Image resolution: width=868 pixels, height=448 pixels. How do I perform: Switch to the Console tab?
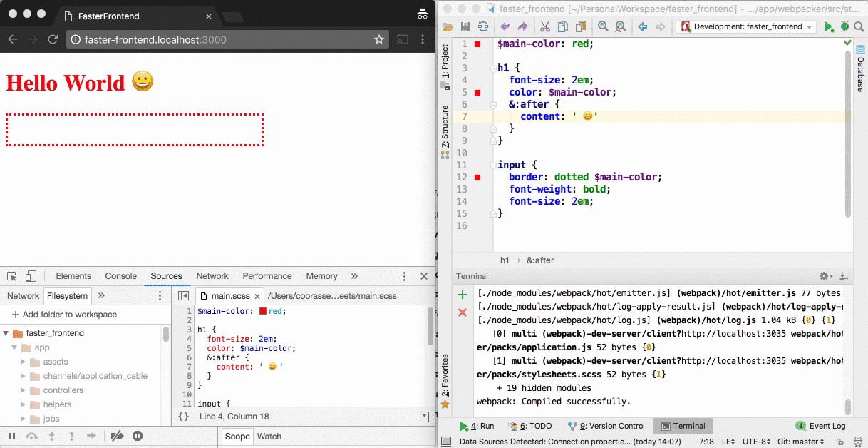tap(121, 276)
